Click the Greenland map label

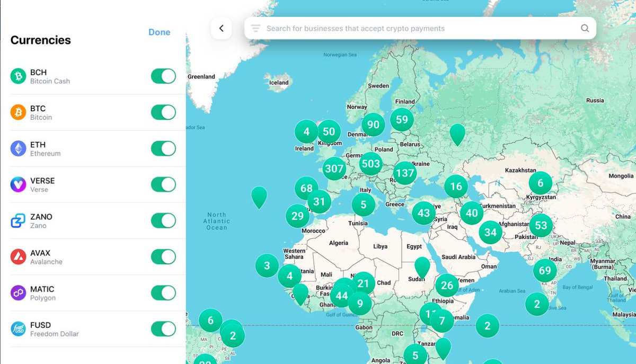tap(201, 77)
